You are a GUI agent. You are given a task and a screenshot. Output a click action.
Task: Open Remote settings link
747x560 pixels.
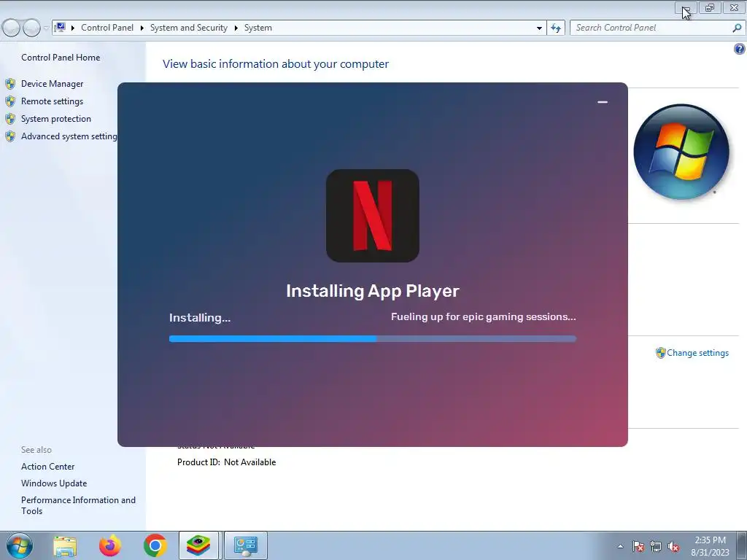(x=52, y=101)
